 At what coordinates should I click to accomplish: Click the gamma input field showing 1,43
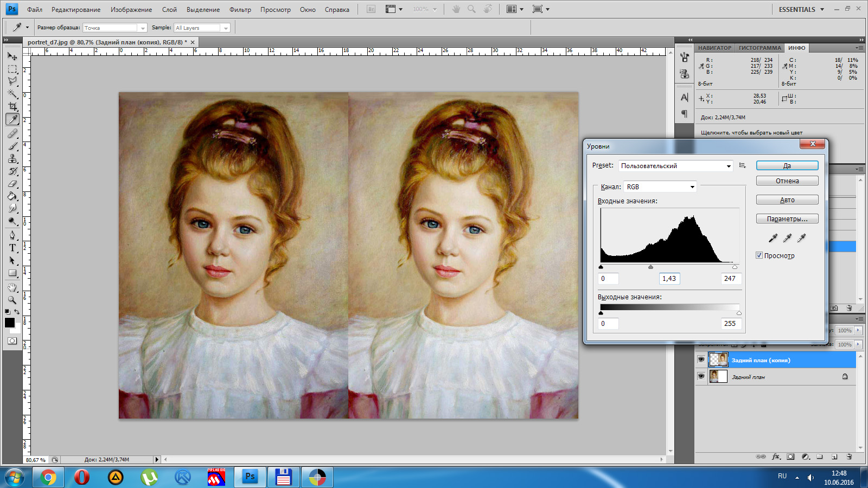(669, 279)
